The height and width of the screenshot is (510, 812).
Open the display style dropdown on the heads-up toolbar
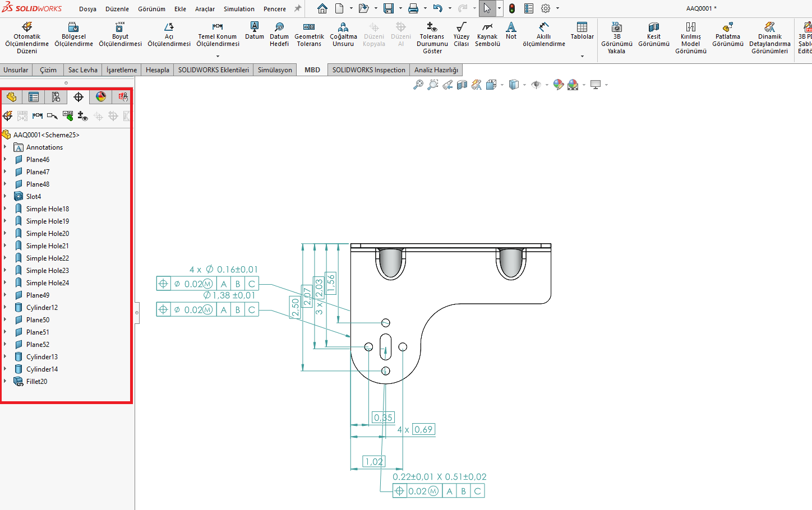click(523, 85)
